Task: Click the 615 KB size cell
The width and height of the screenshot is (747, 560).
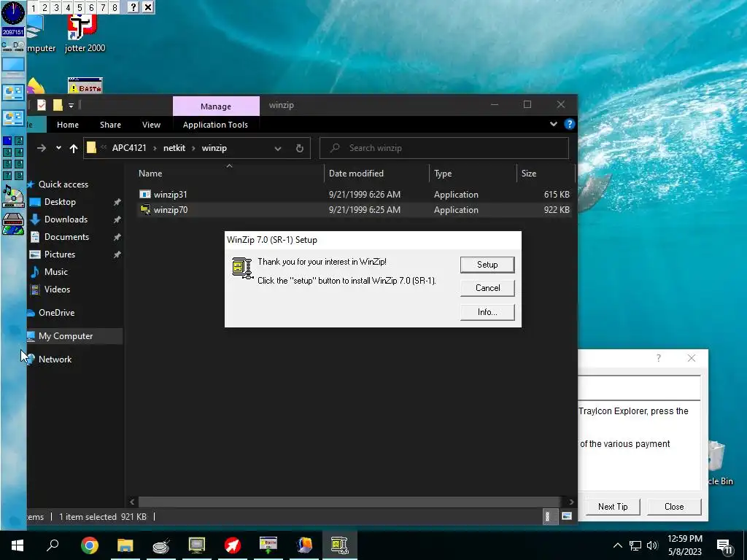Action: coord(557,194)
